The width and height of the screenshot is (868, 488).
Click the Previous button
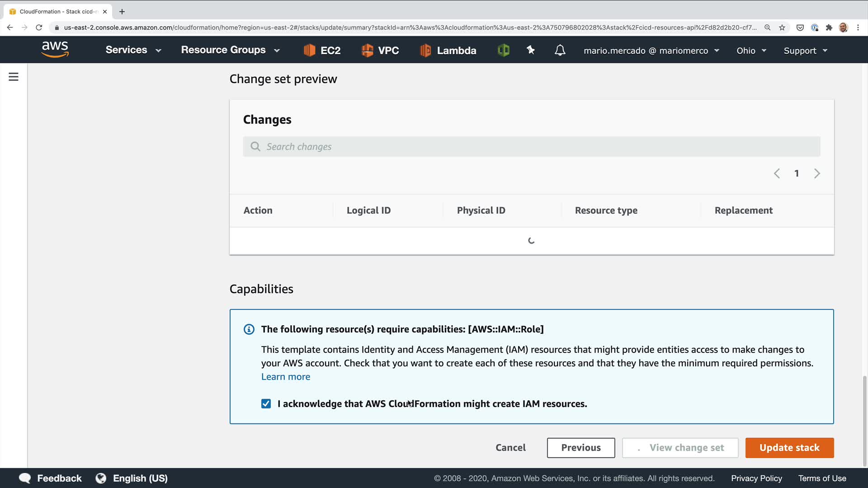580,448
